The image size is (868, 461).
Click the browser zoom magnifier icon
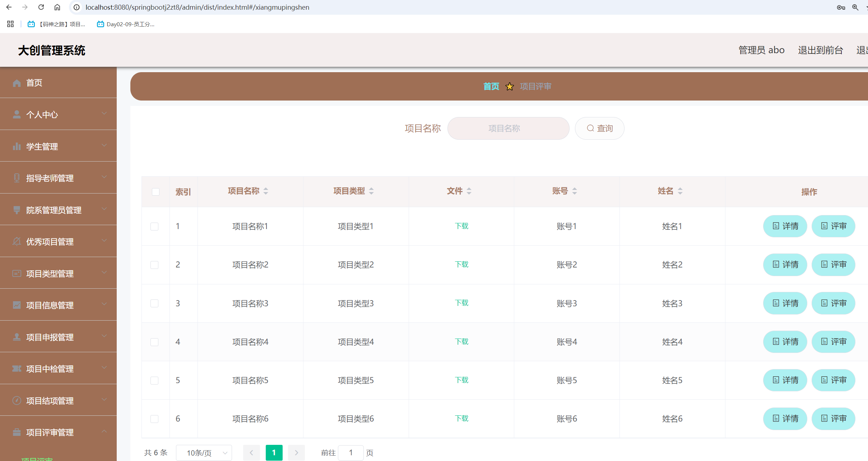[855, 7]
